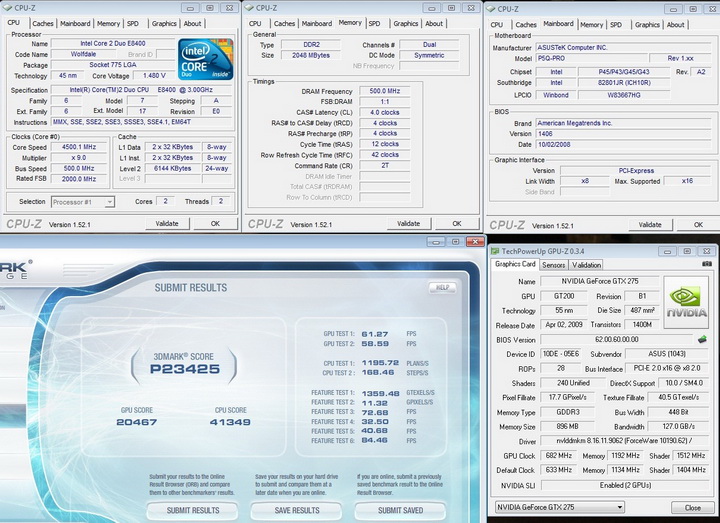Click the Mainboard CPU-Z window title icon

[491, 9]
